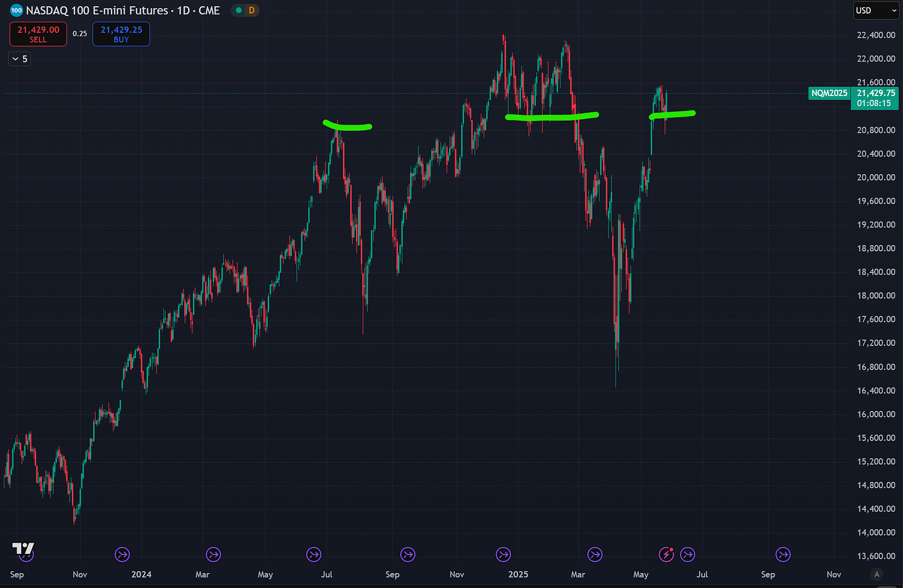Click the 2024 time axis label

(141, 574)
